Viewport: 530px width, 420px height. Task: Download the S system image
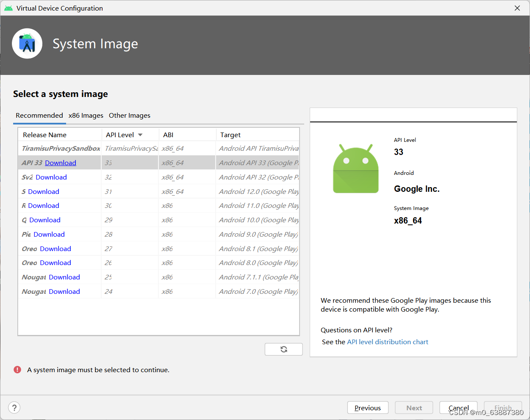(44, 192)
